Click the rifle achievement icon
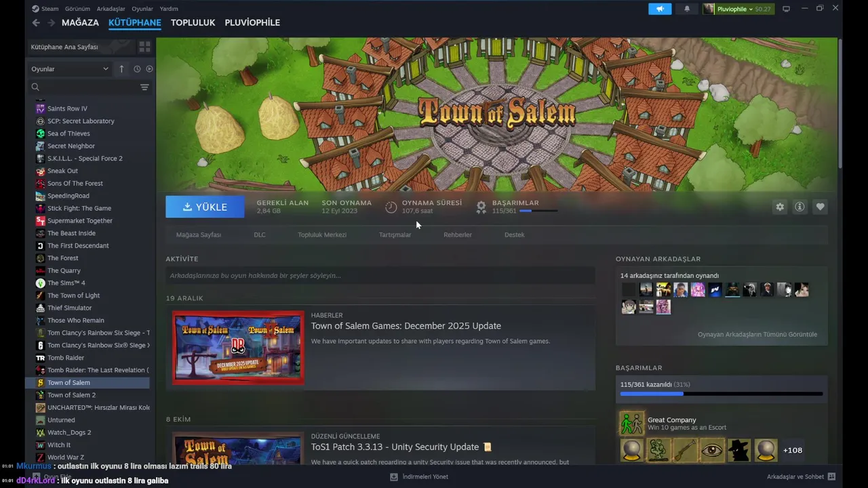This screenshot has width=868, height=488. [x=685, y=450]
